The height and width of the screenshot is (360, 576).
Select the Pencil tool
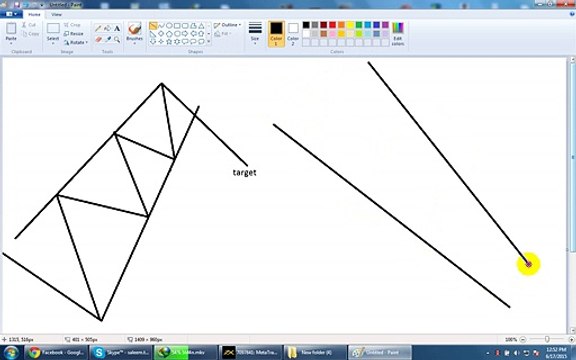click(98, 29)
